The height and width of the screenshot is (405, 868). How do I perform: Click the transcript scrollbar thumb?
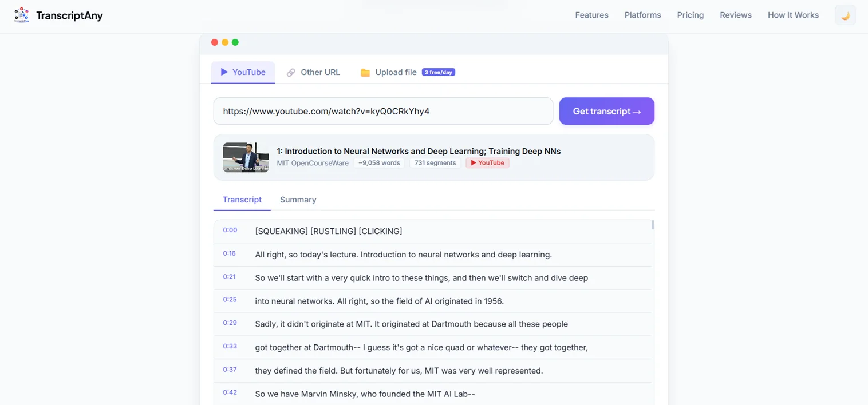(x=653, y=225)
